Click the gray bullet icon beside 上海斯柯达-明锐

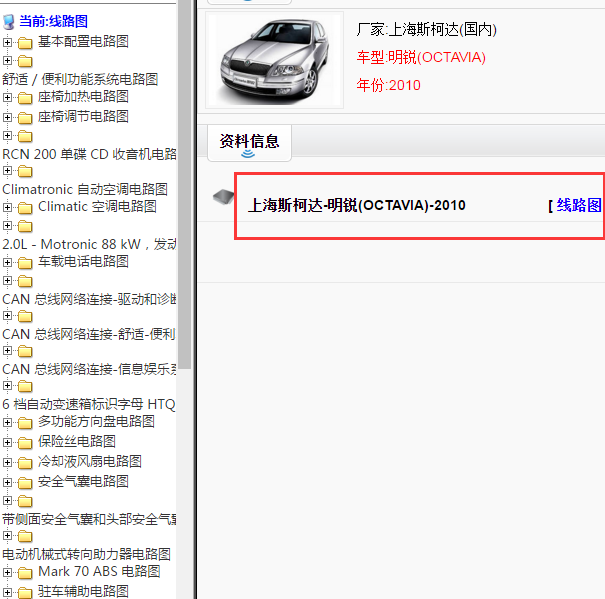[223, 197]
